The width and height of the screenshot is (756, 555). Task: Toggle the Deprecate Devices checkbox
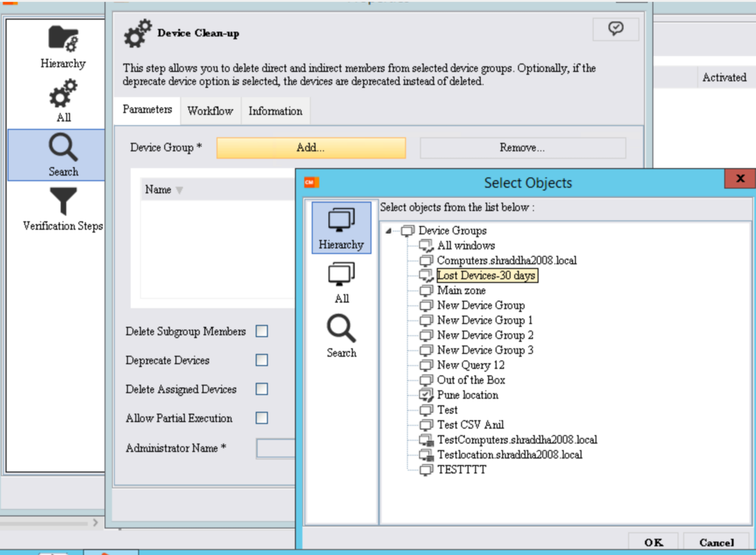[x=262, y=360]
